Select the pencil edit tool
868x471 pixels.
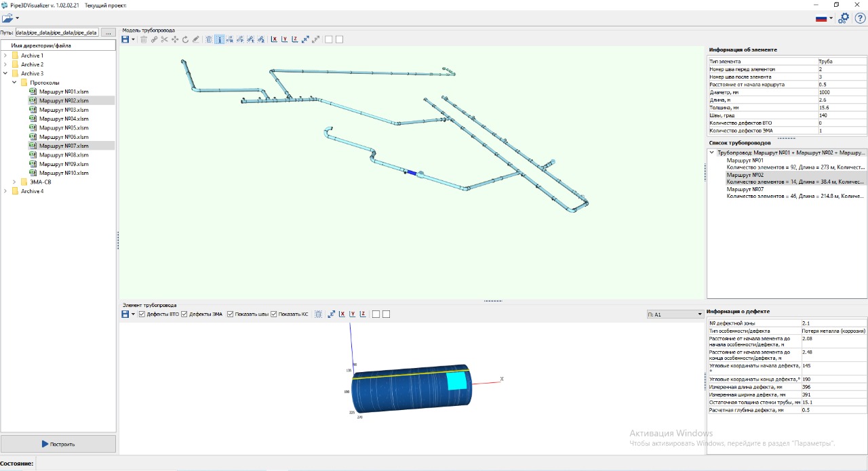pyautogui.click(x=195, y=39)
